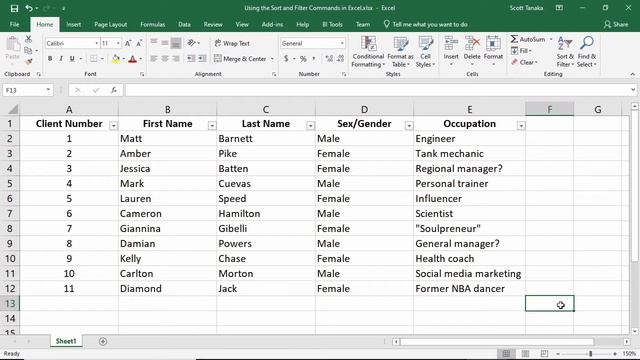Open Find & Select

coord(587,52)
